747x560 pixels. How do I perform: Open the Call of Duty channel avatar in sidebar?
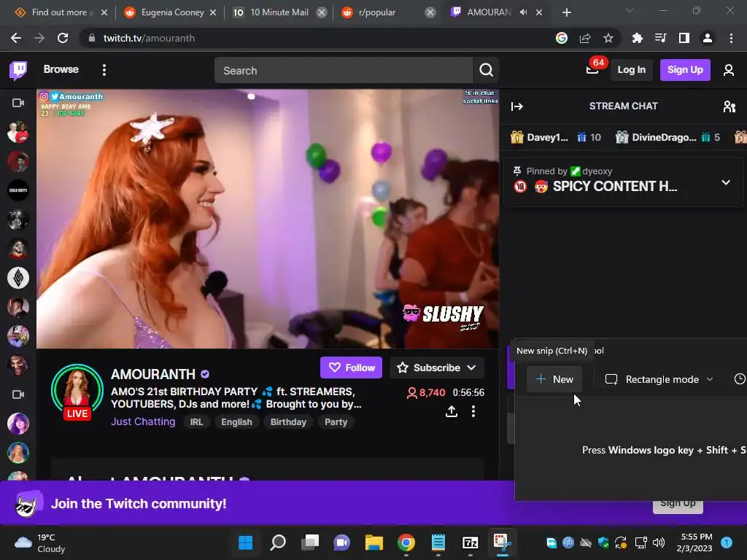pyautogui.click(x=18, y=190)
